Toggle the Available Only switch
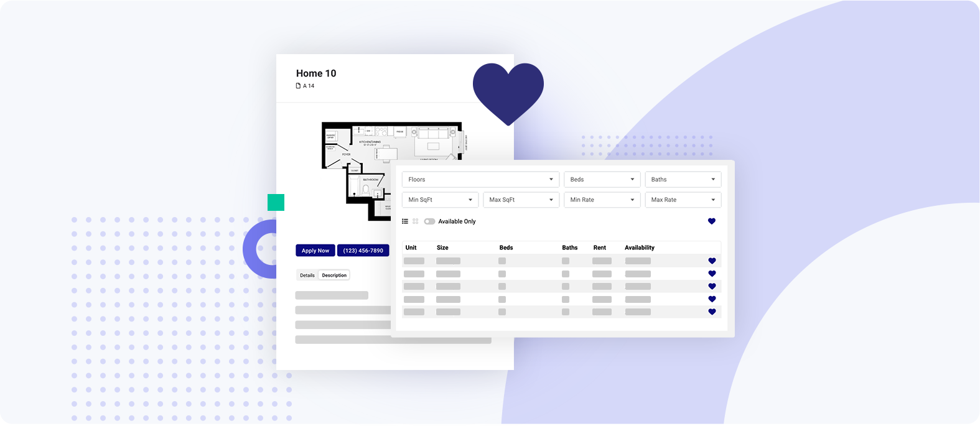Image resolution: width=980 pixels, height=426 pixels. (429, 221)
